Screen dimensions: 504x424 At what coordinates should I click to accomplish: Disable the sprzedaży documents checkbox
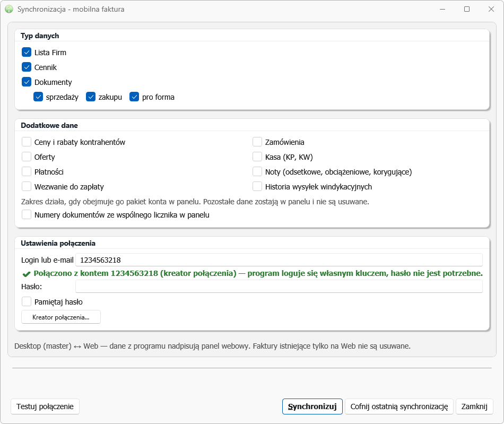click(38, 97)
